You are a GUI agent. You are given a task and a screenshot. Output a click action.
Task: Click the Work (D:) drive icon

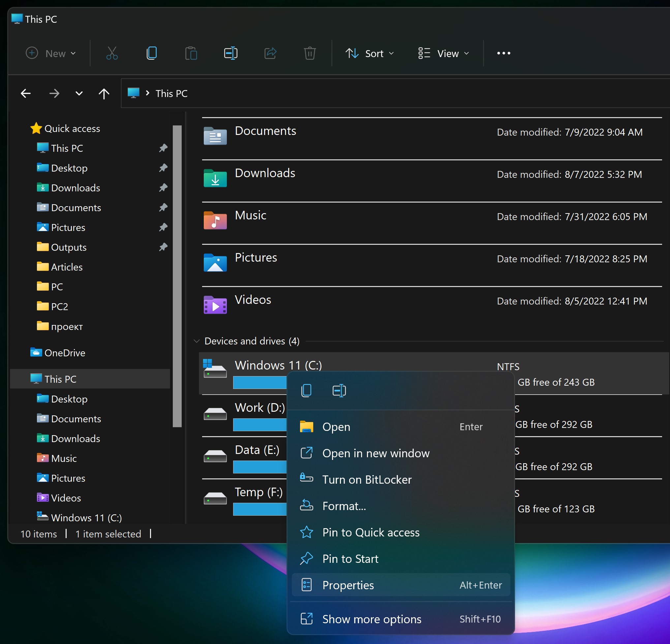pos(215,414)
